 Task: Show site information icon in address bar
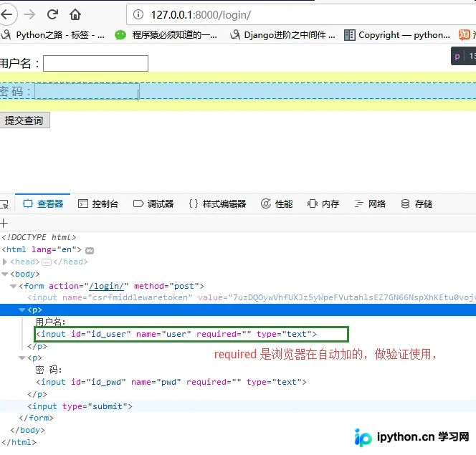[x=138, y=14]
